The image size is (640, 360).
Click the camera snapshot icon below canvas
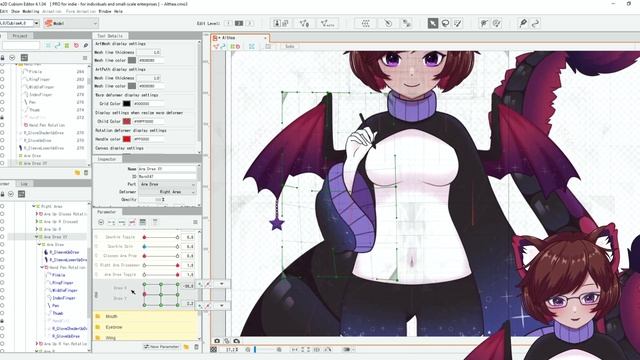pos(217,341)
